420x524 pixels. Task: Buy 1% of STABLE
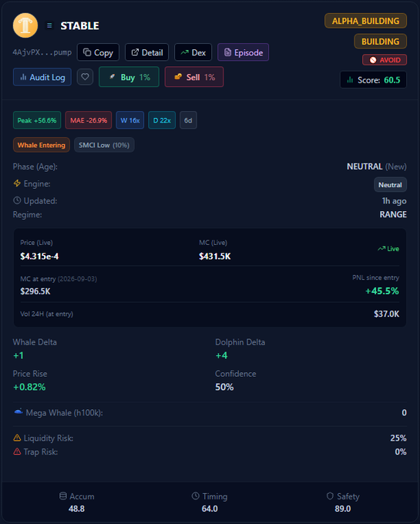coord(129,77)
